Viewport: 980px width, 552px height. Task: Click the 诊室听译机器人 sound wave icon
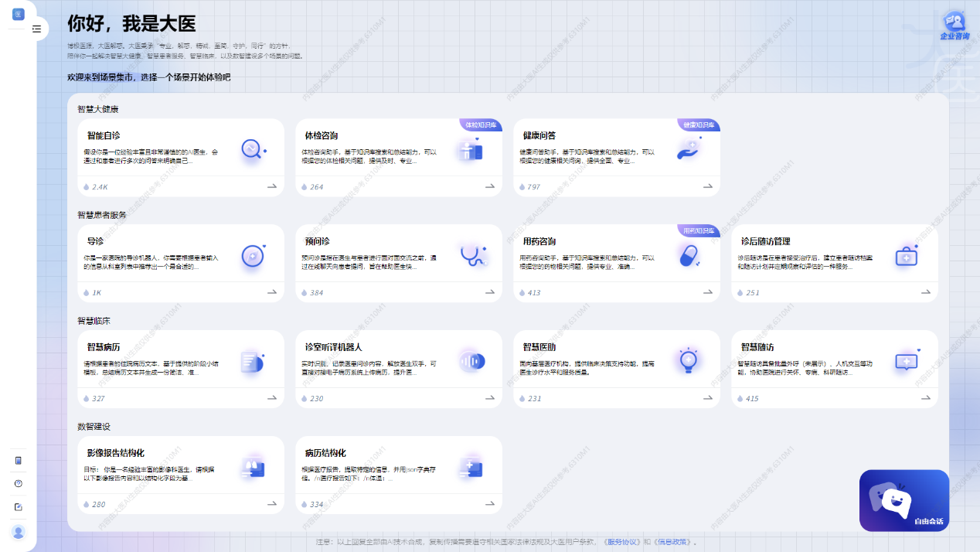[471, 361]
